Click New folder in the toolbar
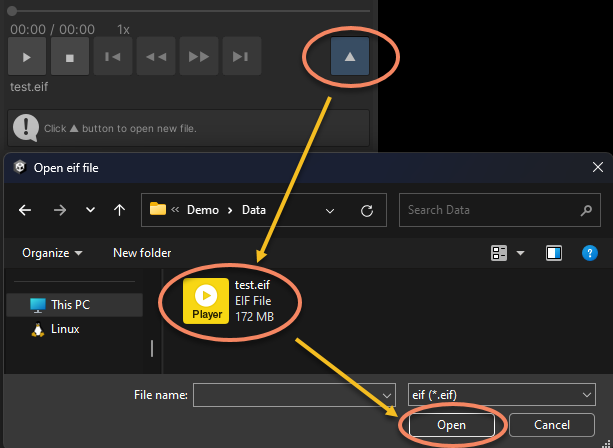The height and width of the screenshot is (448, 613). pyautogui.click(x=142, y=253)
